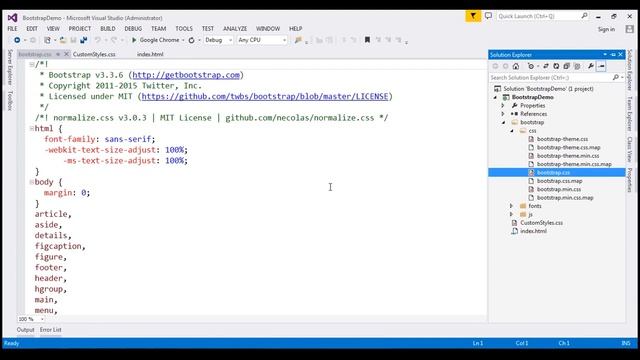Click the Undo toolbar icon
The image size is (640, 360).
coord(98,40)
